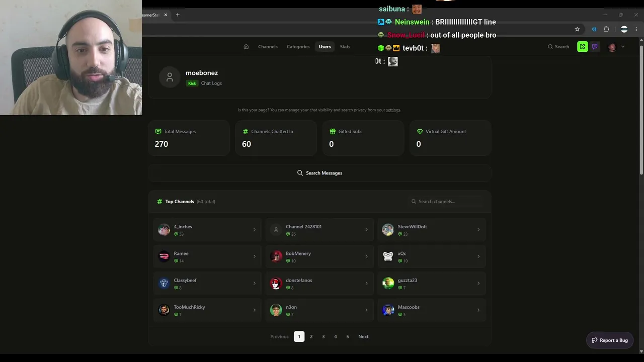This screenshot has height=362, width=644.
Task: Click the n3on channel avatar
Action: point(276,310)
